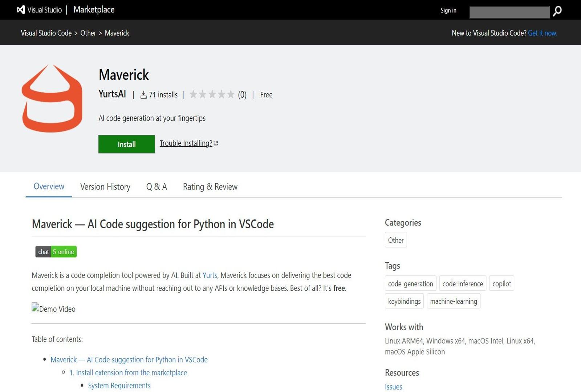Screen dimensions: 581x392
Task: Open the Yurts link in the description
Action: click(x=210, y=275)
